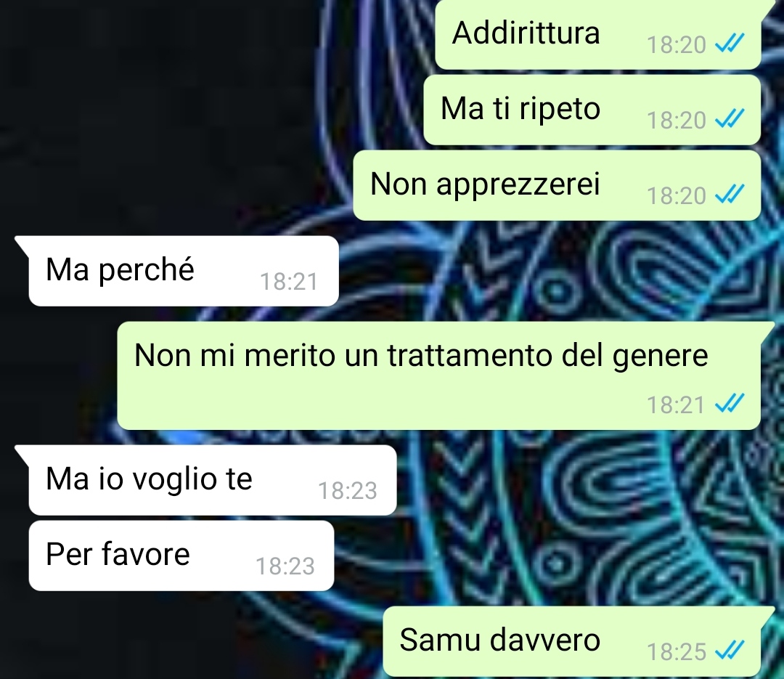Tap the read receipt ticks on 'Addirittura'
Viewport: 784px width, 679px height.
coord(730,44)
